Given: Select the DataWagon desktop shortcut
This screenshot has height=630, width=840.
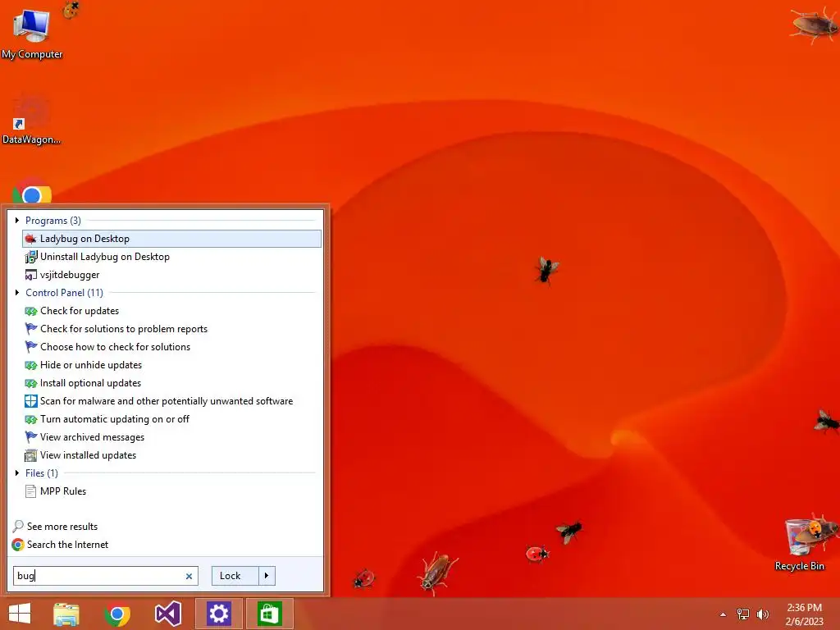Looking at the screenshot, I should point(32,120).
